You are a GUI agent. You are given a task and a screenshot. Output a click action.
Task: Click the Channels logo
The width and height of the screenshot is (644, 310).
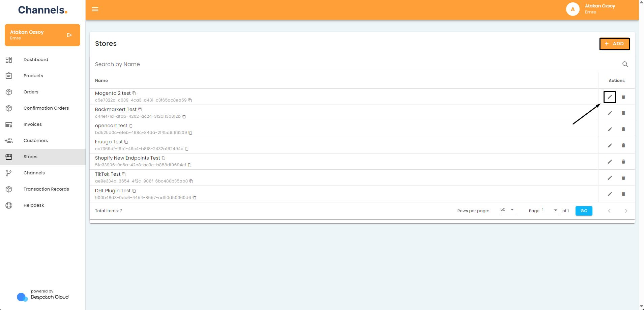click(42, 10)
